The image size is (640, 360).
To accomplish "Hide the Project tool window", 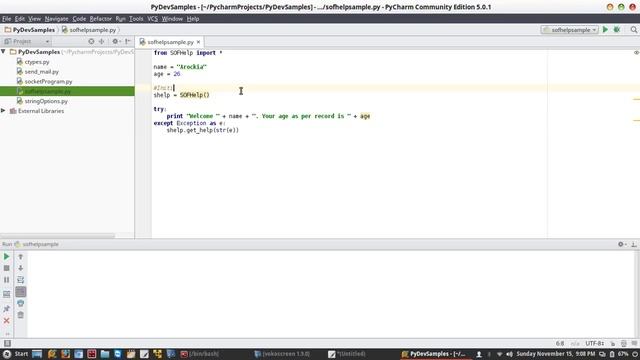I will [128, 41].
